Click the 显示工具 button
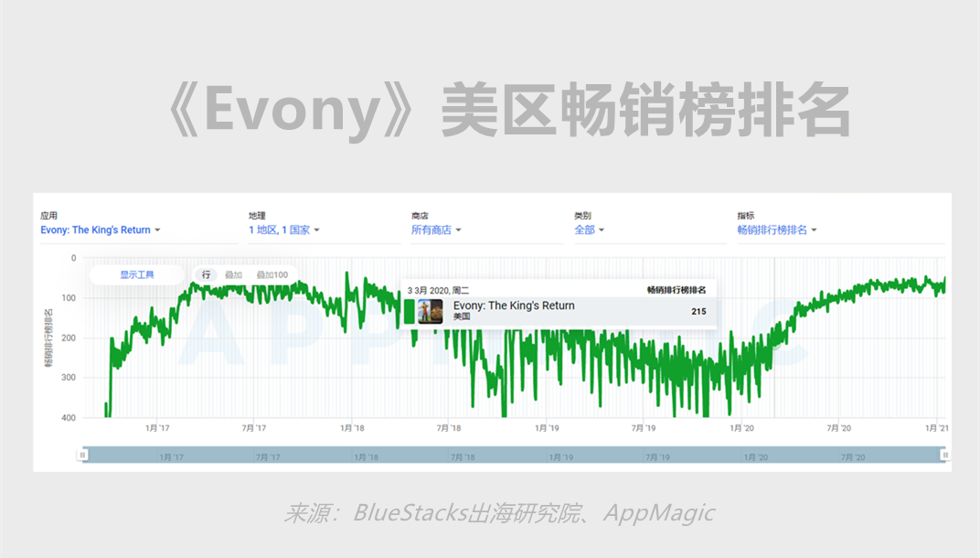 [137, 274]
